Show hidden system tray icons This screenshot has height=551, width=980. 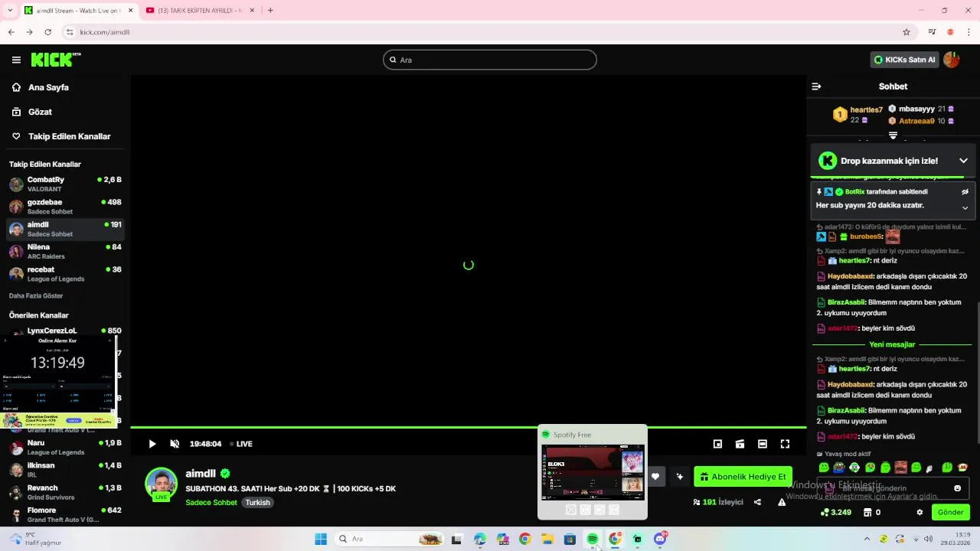(x=867, y=539)
